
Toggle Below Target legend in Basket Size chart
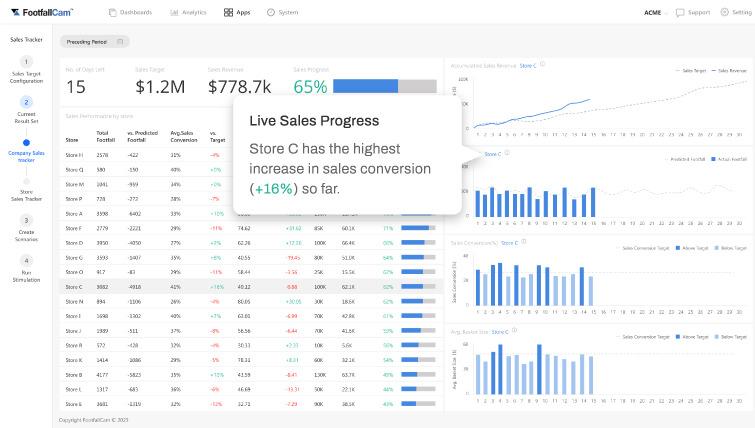tap(730, 337)
